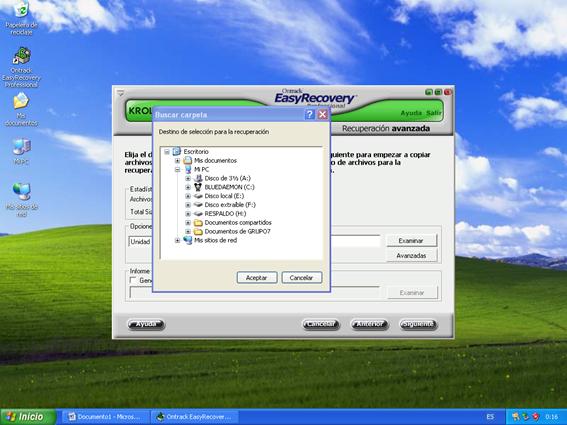The height and width of the screenshot is (425, 567).
Task: Click the Siguiente button
Action: pos(418,324)
